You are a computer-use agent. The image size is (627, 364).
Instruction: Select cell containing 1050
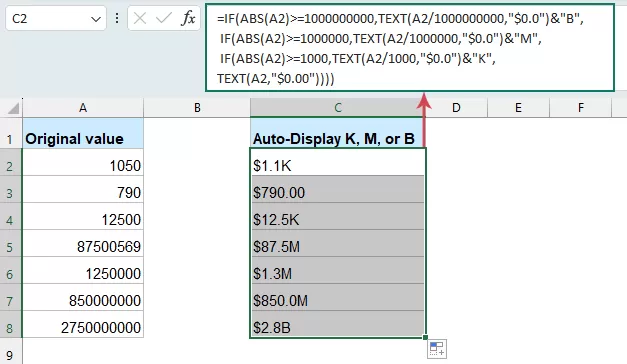point(83,162)
